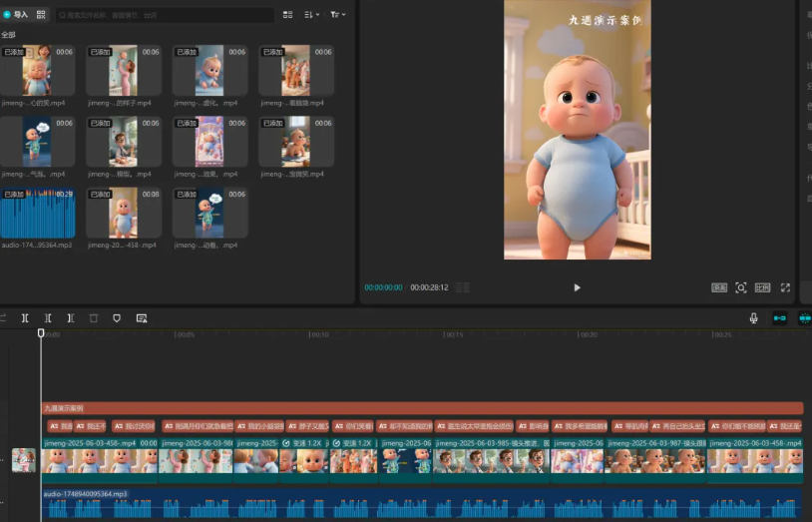The height and width of the screenshot is (522, 812).
Task: Select the subtitle clip 你们笑着
Action: coord(353,426)
